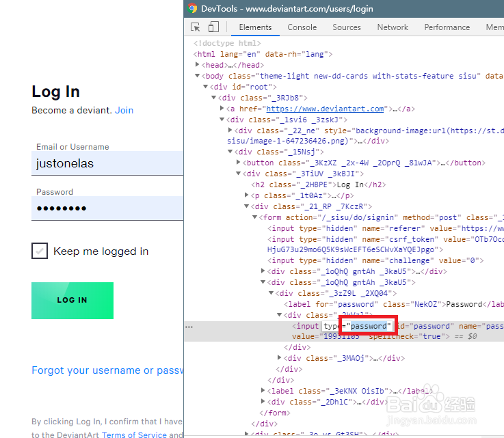Screen dimensions: 504x438
Task: Select the <!doctype html> line
Action: pos(227,43)
